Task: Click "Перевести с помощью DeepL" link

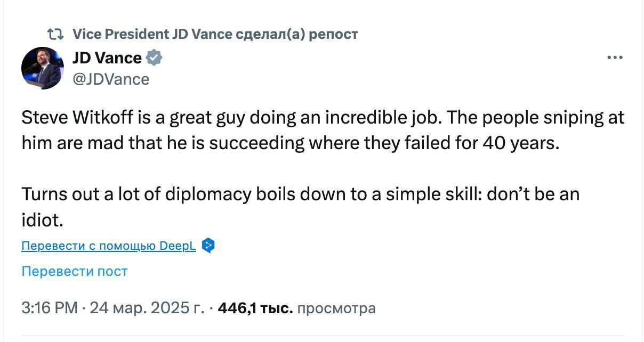Action: tap(109, 246)
